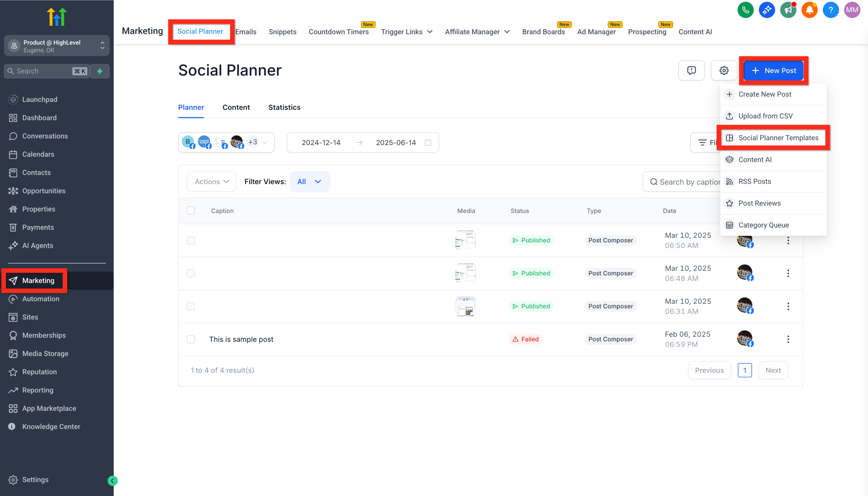Select the checkbox on the sample post row

pyautogui.click(x=191, y=339)
